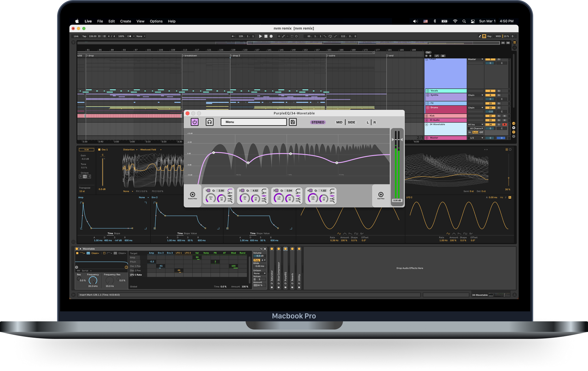Toggle the PurpleEQ power button

(x=194, y=122)
